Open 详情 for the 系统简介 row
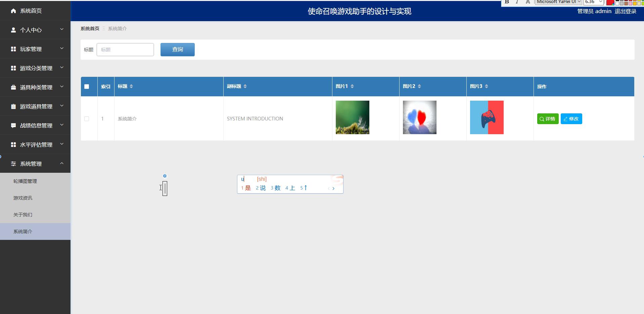This screenshot has width=644, height=314. [x=548, y=119]
